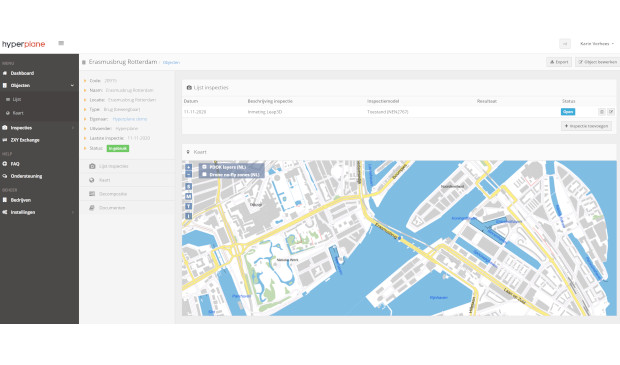Expand the Instellingen submenu arrow
The height and width of the screenshot is (365, 620).
[x=73, y=212]
